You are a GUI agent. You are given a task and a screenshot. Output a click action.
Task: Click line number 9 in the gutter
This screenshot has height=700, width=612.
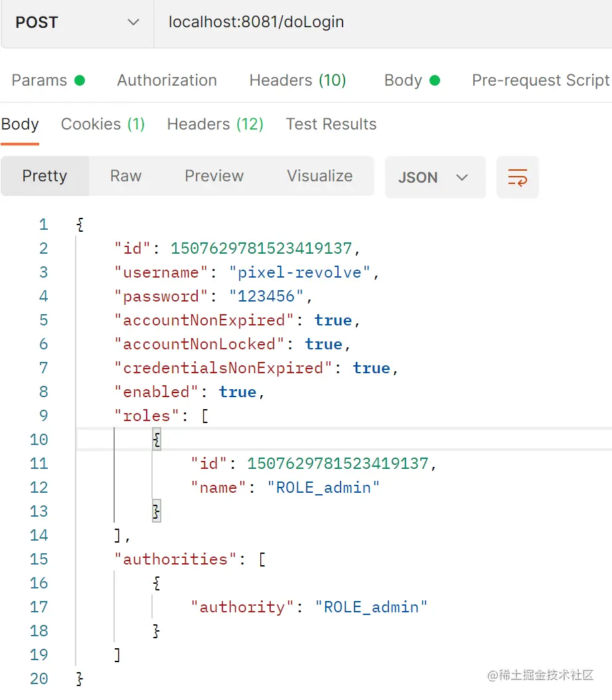click(x=43, y=416)
